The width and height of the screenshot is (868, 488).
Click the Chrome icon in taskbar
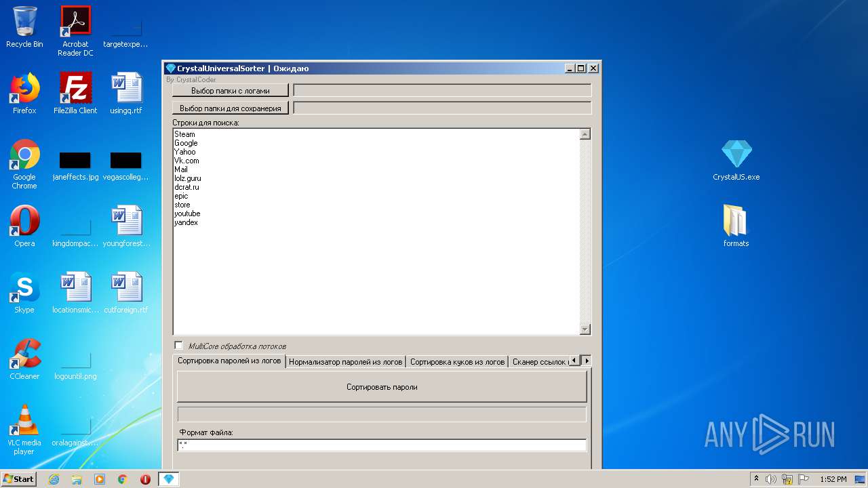[123, 479]
